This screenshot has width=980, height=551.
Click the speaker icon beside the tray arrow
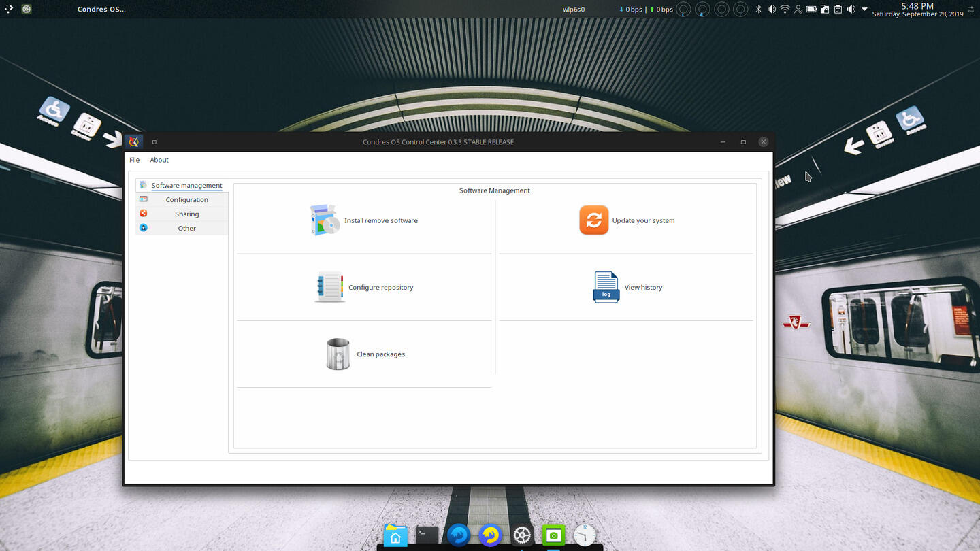tap(851, 10)
